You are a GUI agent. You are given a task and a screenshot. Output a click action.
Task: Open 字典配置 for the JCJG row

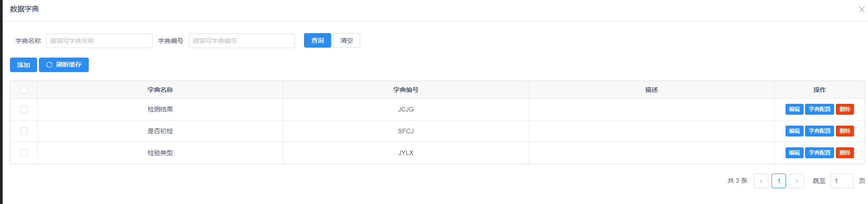click(819, 109)
